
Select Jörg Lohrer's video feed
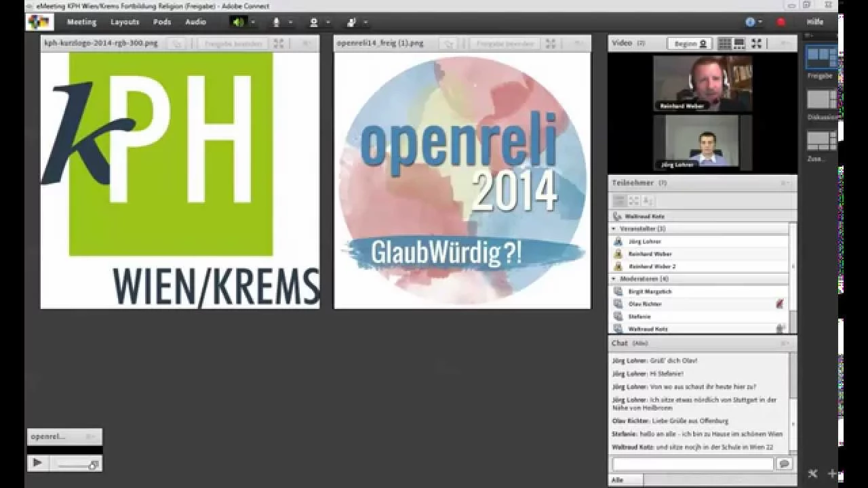click(703, 142)
